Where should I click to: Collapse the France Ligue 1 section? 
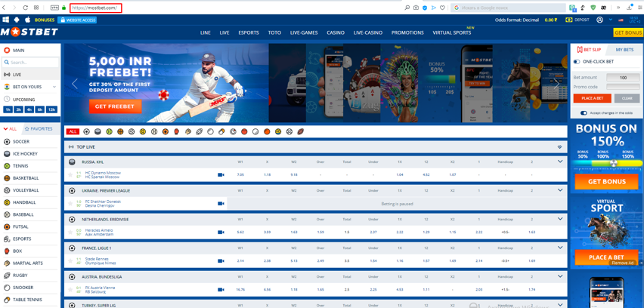point(560,248)
